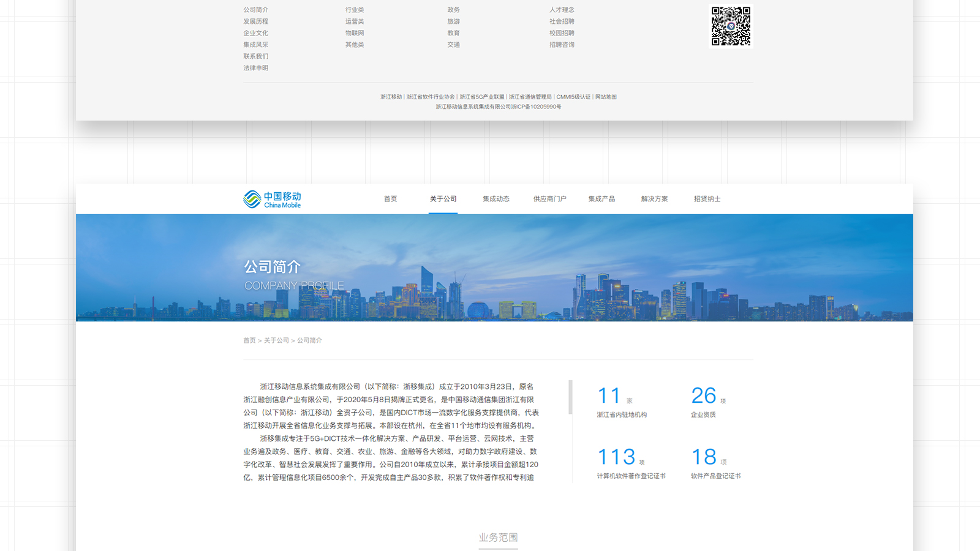Open the 解决方案 nav item
Screen dimensions: 980x551
click(654, 199)
